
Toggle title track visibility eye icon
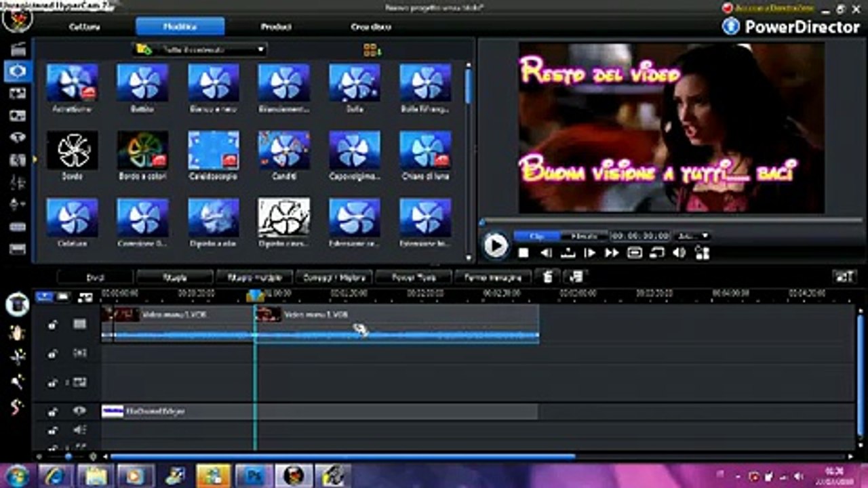[80, 411]
